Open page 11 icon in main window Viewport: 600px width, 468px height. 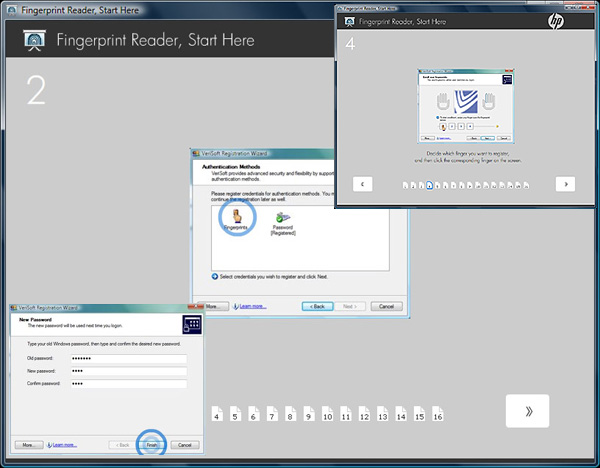coord(346,414)
